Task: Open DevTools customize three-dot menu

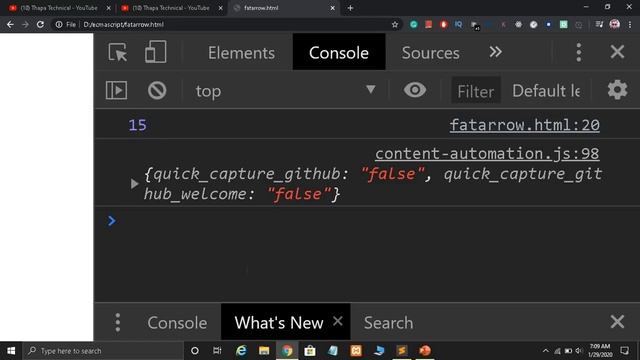Action: coord(578,52)
